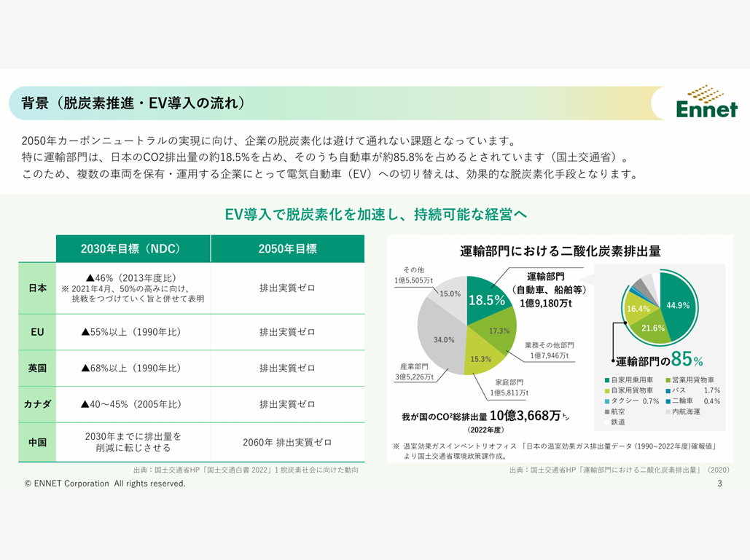Click the total 10億3,668万トン figure
The height and width of the screenshot is (560, 750).
pos(530,416)
